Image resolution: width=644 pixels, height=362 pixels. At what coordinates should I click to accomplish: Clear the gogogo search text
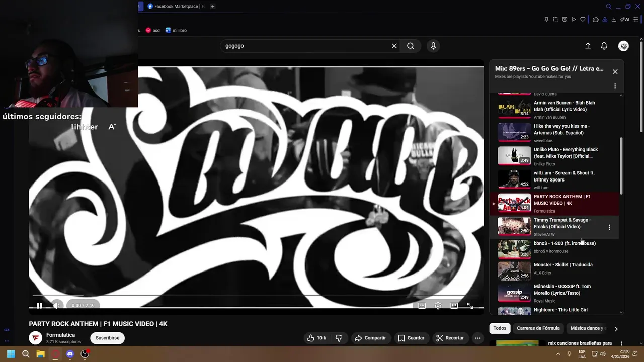[394, 46]
